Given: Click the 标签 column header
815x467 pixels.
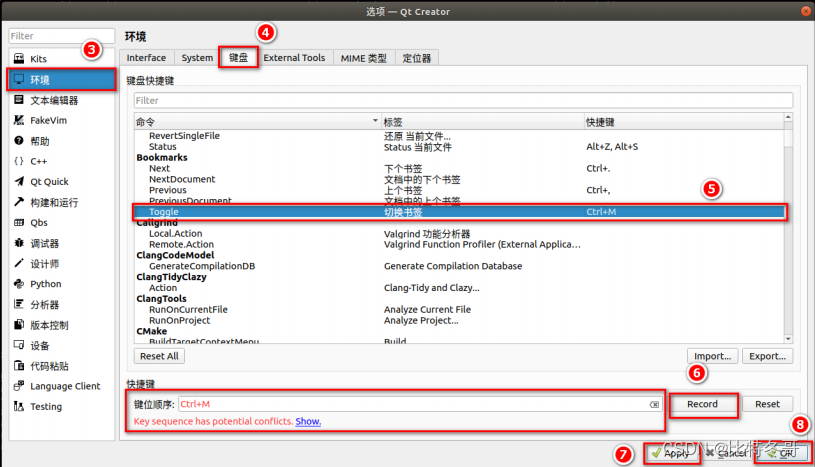Looking at the screenshot, I should coord(482,122).
